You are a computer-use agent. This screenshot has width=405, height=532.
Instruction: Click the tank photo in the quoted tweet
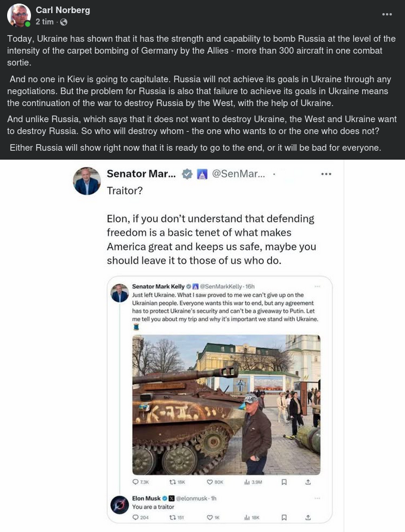pyautogui.click(x=226, y=405)
